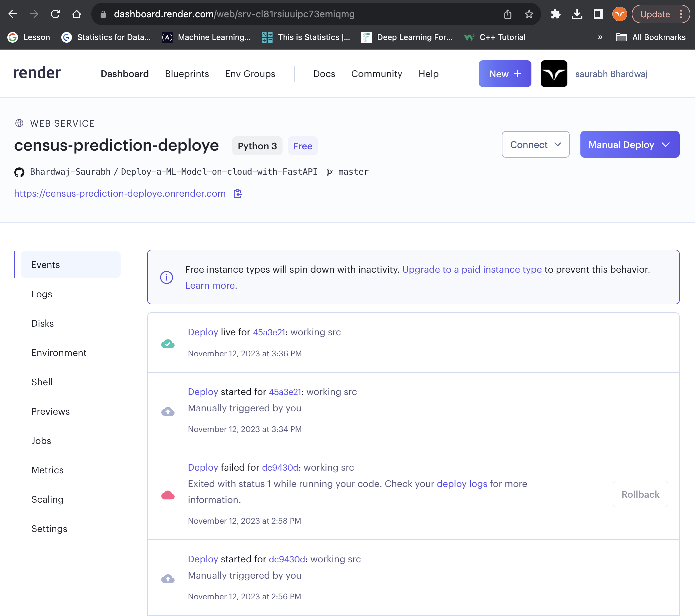
Task: Click the info icon in the free instance notice
Action: 166,277
